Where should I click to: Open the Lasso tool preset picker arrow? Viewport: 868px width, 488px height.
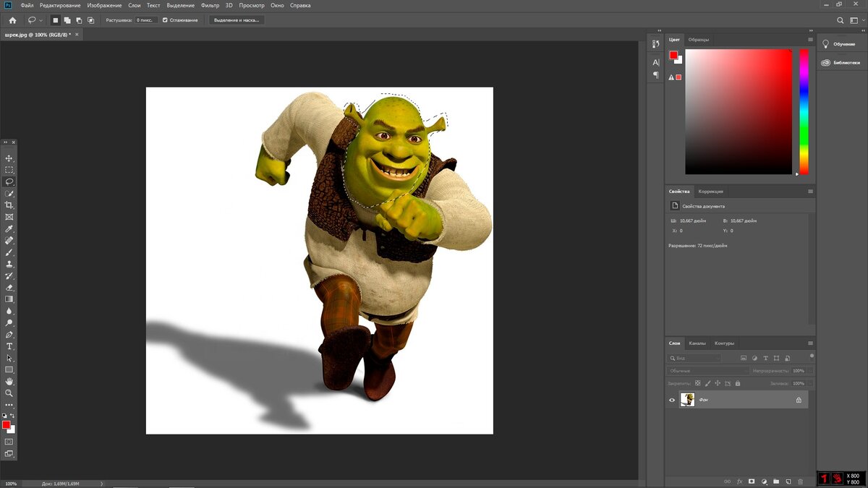(41, 20)
